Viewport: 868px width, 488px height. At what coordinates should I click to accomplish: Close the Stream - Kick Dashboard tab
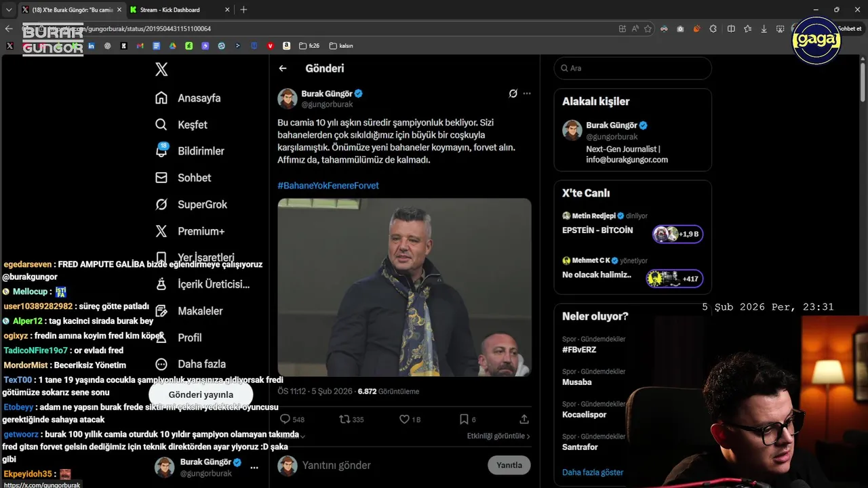coord(226,9)
